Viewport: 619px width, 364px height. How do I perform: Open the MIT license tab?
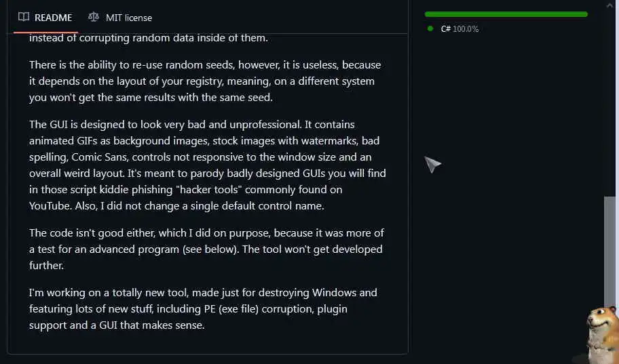[x=120, y=17]
